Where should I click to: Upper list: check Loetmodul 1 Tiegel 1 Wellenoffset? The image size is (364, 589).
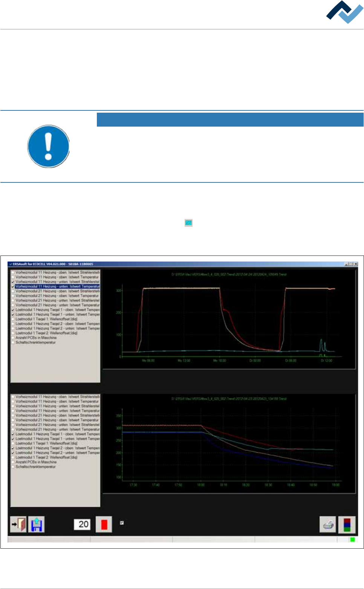pos(13,319)
